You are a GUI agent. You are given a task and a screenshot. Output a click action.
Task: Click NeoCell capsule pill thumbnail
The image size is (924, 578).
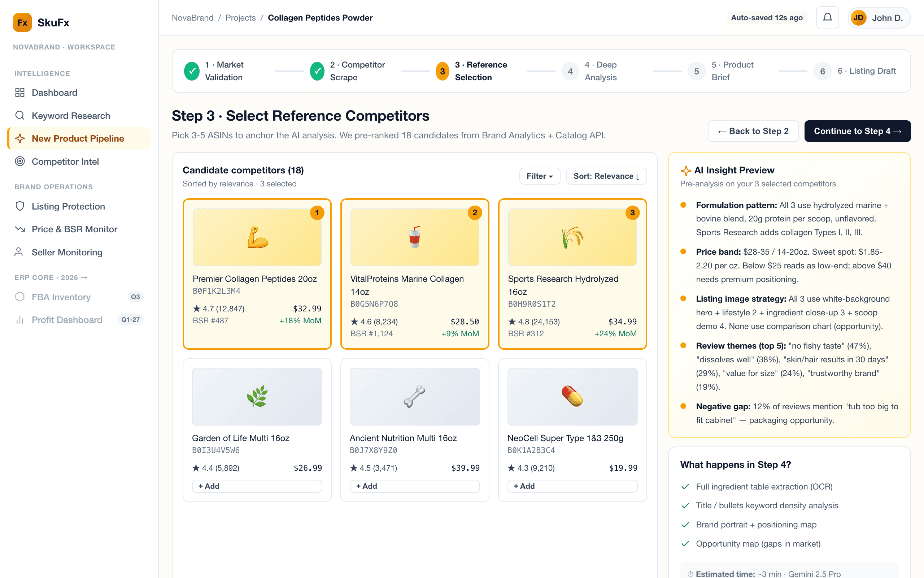572,396
